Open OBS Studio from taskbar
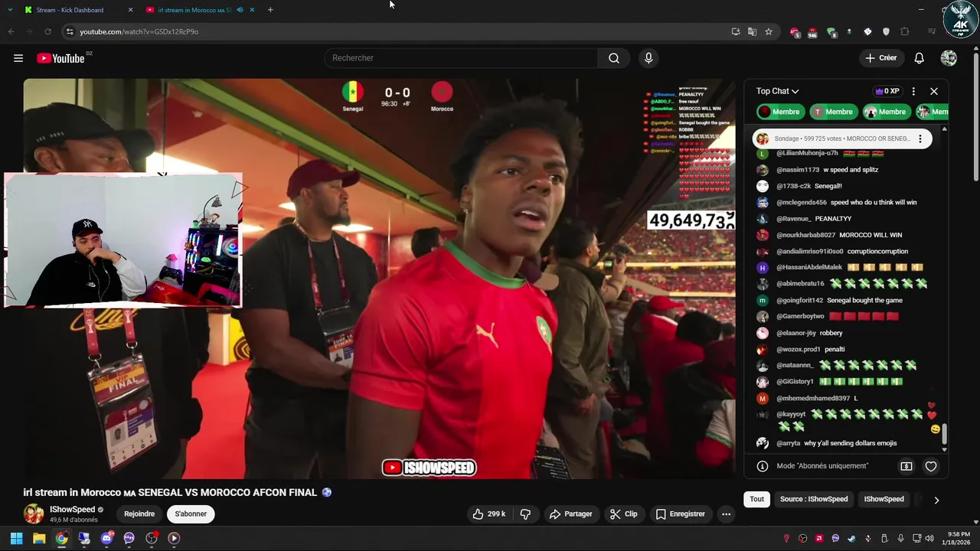 [152, 538]
